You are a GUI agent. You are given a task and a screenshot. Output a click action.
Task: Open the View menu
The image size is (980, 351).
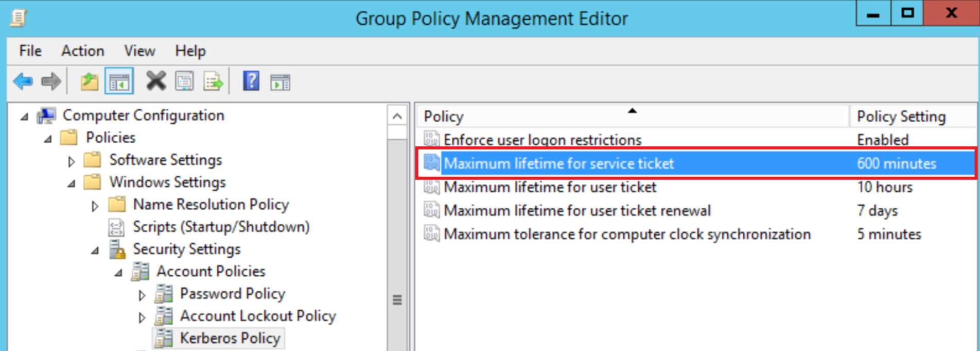pos(139,51)
